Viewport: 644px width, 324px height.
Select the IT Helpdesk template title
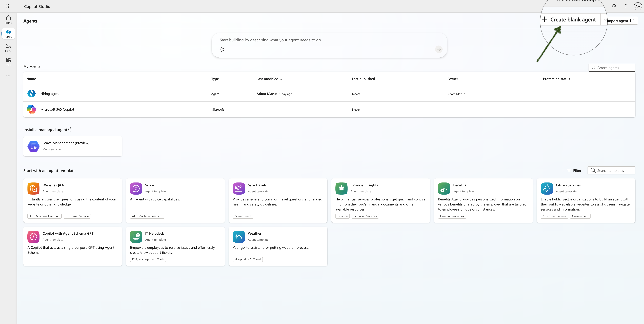(154, 233)
